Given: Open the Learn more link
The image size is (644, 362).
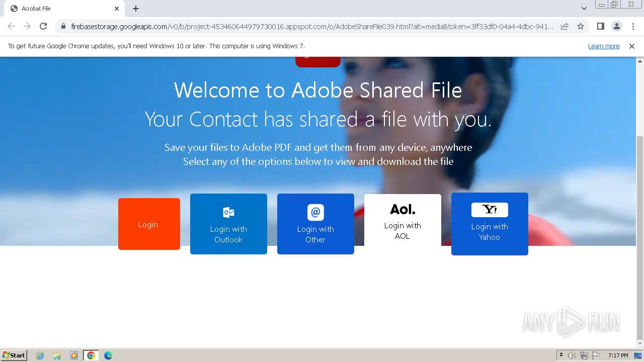Looking at the screenshot, I should [x=604, y=46].
